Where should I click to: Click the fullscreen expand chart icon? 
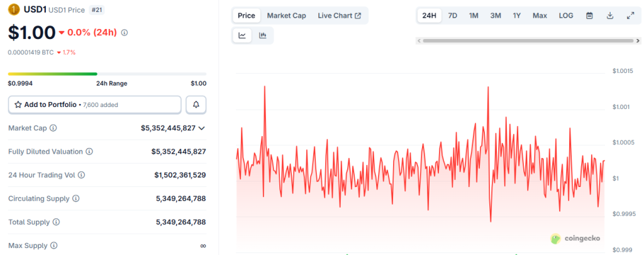(630, 16)
